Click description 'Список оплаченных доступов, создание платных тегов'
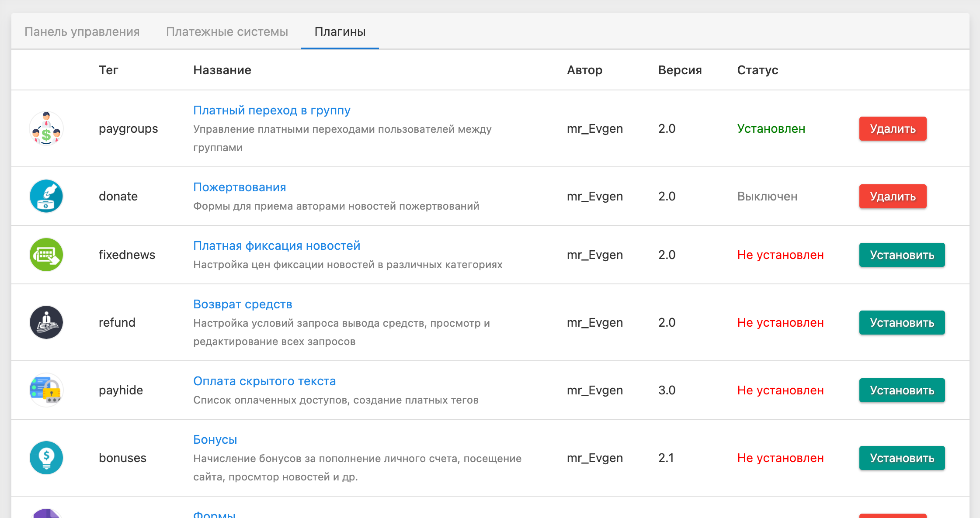This screenshot has width=980, height=518. (x=336, y=400)
